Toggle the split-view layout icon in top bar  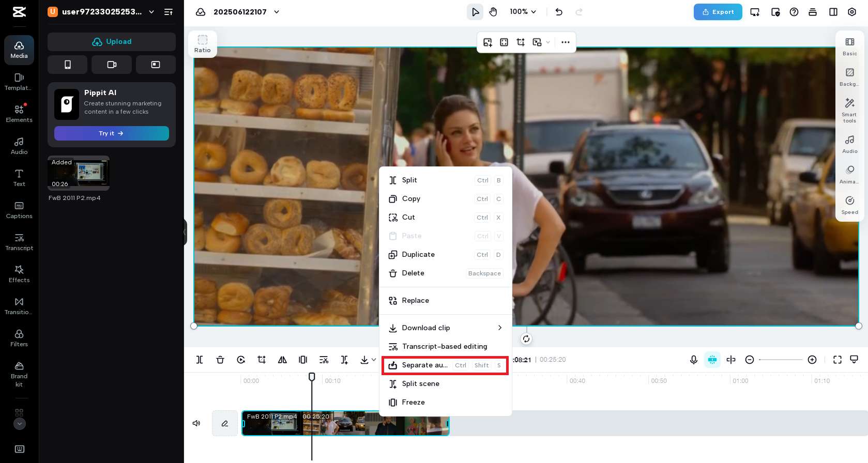click(x=833, y=12)
